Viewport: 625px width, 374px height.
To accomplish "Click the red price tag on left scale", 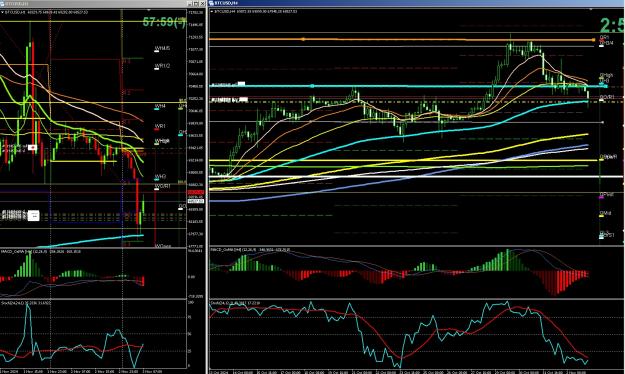I will pos(196,192).
